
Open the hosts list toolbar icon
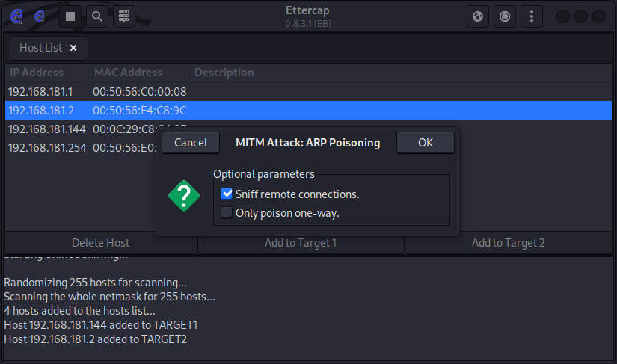pos(124,16)
